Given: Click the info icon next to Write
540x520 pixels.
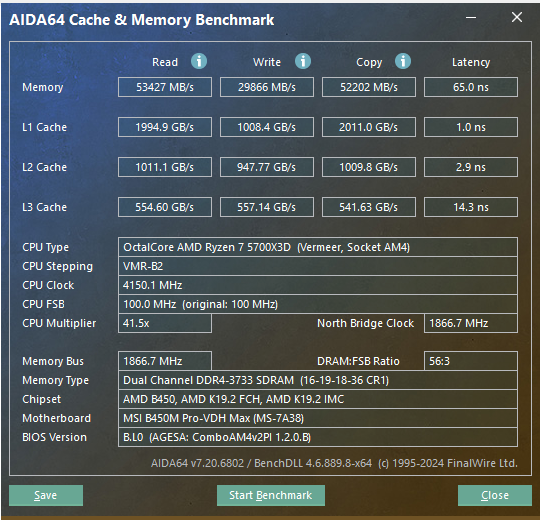Looking at the screenshot, I should (x=303, y=62).
